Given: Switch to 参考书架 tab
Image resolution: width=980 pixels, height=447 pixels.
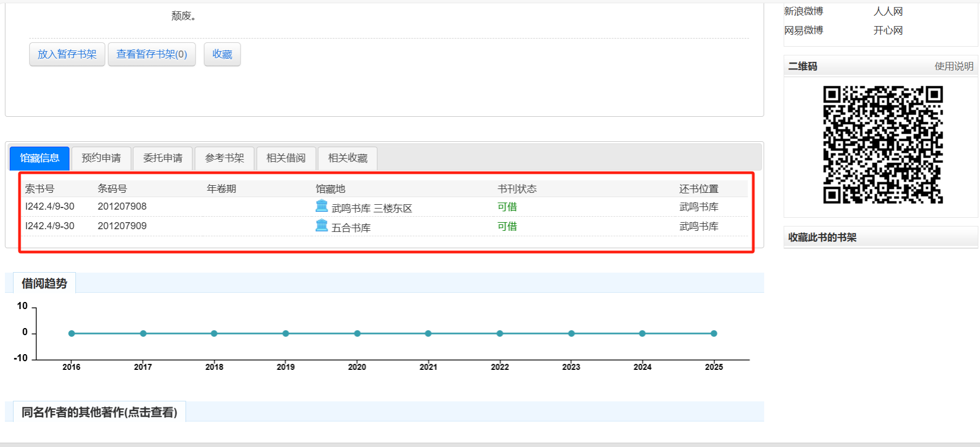Looking at the screenshot, I should point(224,158).
